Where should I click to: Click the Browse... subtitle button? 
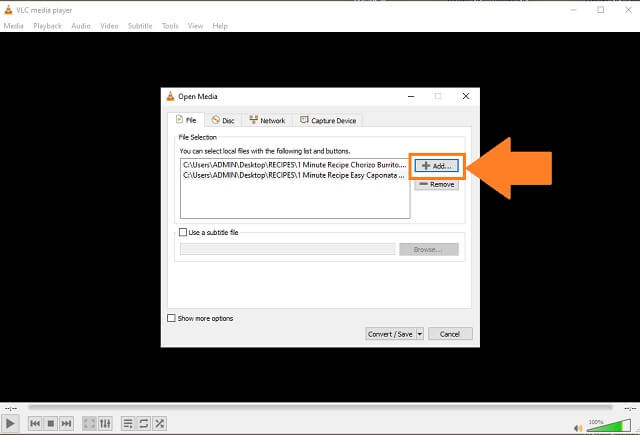point(429,249)
